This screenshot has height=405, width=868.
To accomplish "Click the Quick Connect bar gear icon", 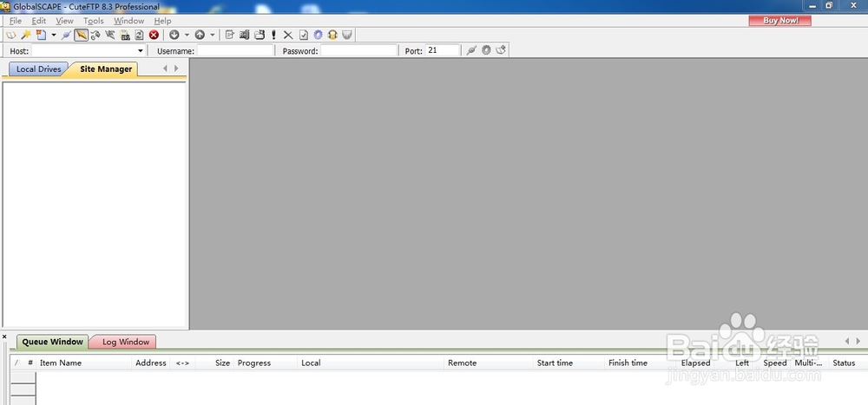I will point(486,50).
